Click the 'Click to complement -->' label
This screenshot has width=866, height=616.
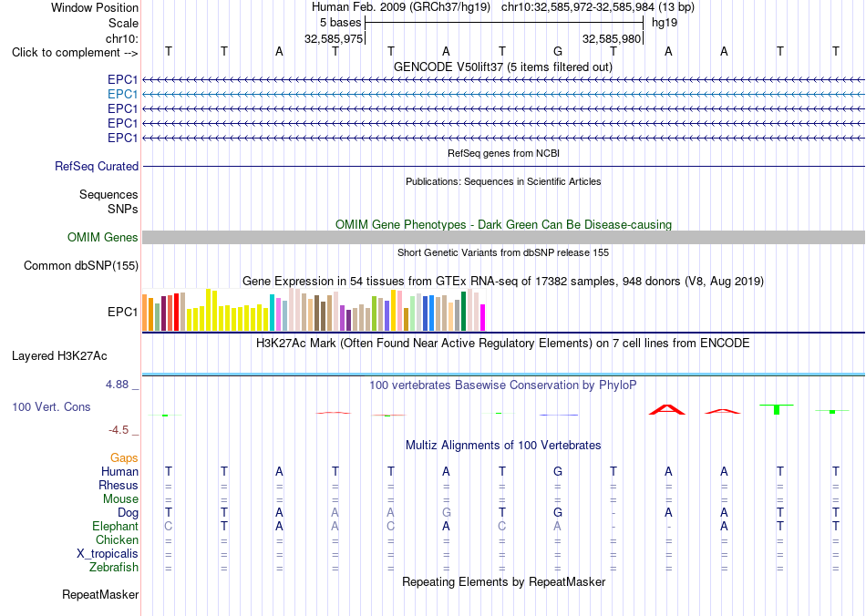pos(75,53)
